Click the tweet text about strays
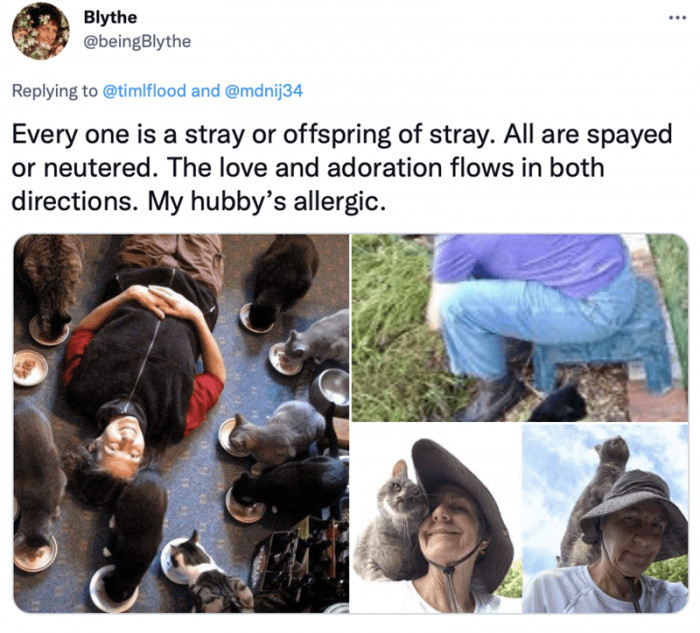The width and height of the screenshot is (700, 633). point(340,166)
